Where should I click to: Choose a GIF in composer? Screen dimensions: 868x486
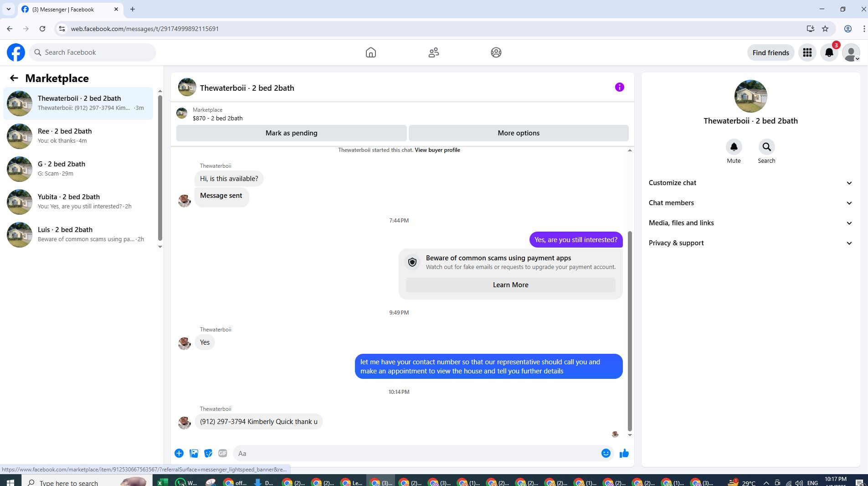[x=223, y=453]
